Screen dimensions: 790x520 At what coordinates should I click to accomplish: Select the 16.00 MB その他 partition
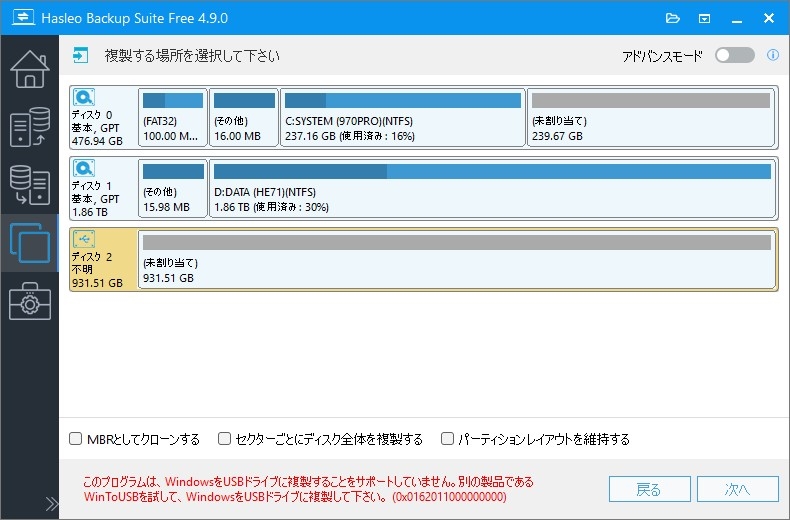click(244, 117)
